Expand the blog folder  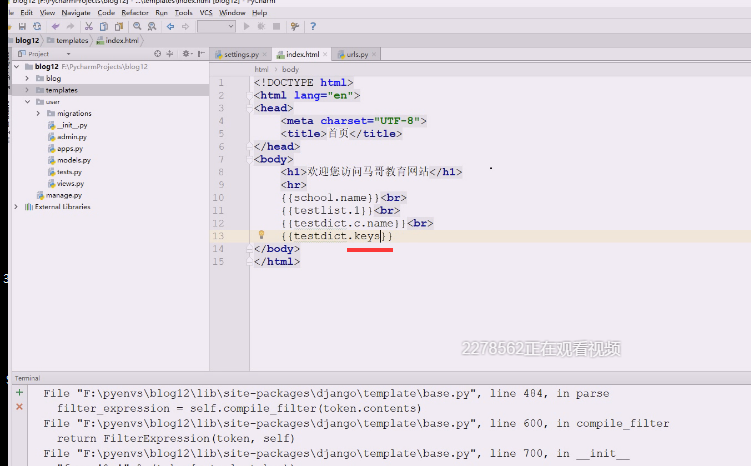click(27, 78)
